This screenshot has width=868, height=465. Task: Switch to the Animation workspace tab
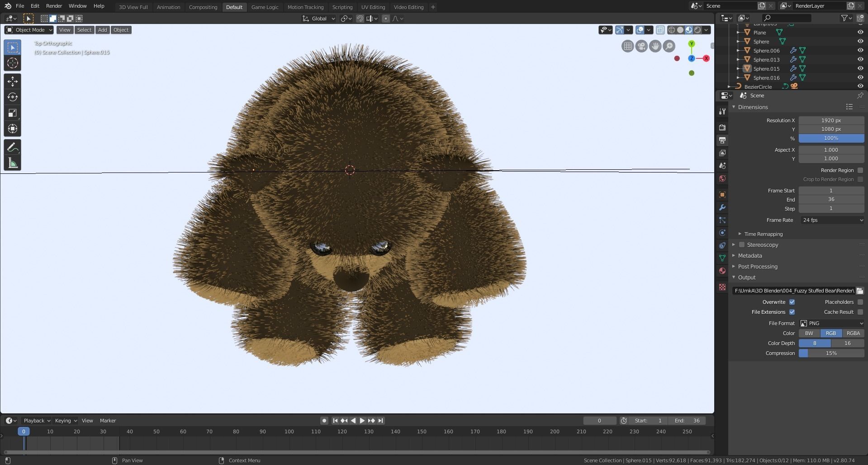coord(168,7)
